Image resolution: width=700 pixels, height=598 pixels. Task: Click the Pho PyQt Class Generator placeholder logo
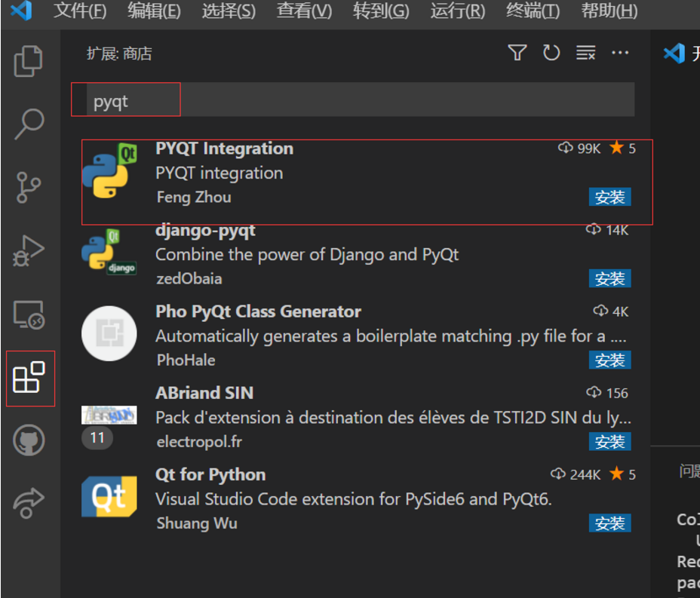tap(109, 333)
